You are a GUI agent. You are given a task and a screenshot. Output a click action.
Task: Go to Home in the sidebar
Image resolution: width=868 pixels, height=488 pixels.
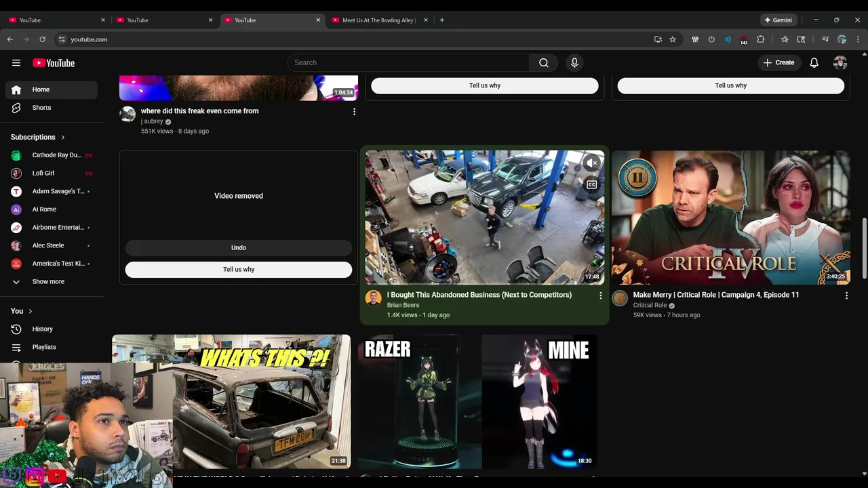52,89
